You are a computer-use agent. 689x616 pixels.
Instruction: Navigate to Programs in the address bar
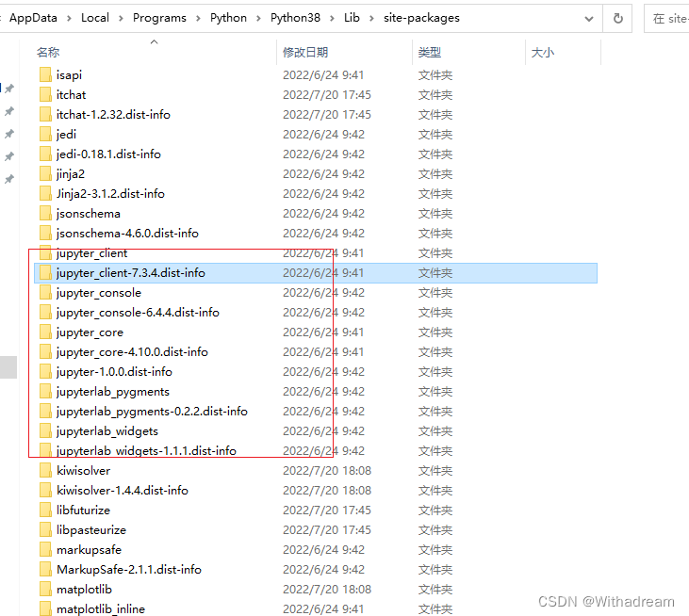point(159,18)
